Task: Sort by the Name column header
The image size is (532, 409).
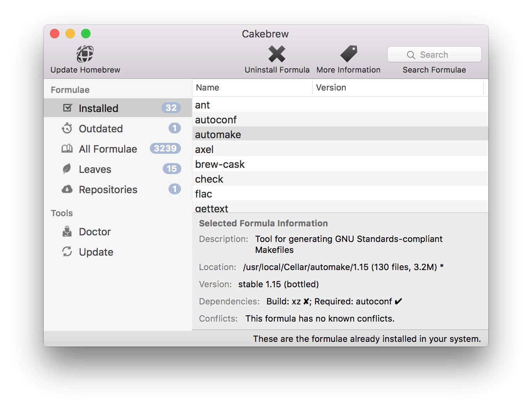Action: click(252, 88)
